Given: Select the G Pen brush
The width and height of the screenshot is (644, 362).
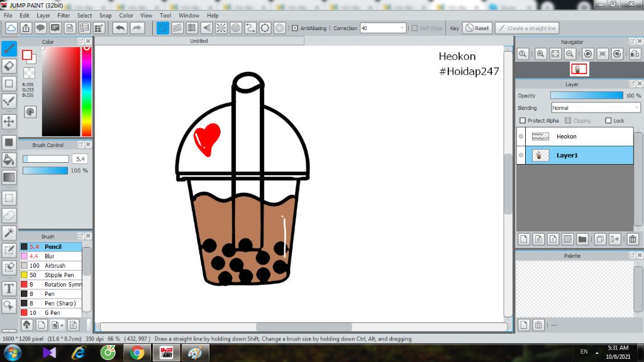Looking at the screenshot, I should [51, 313].
